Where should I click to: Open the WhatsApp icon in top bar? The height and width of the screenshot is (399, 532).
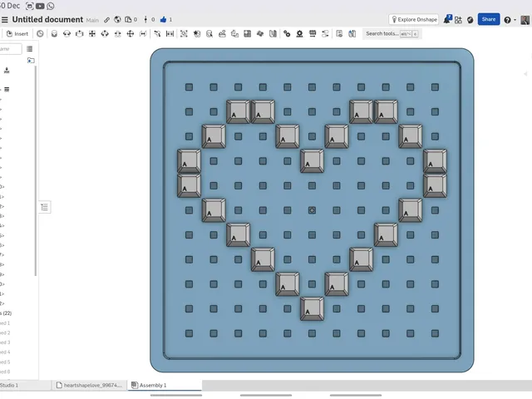(x=51, y=6)
